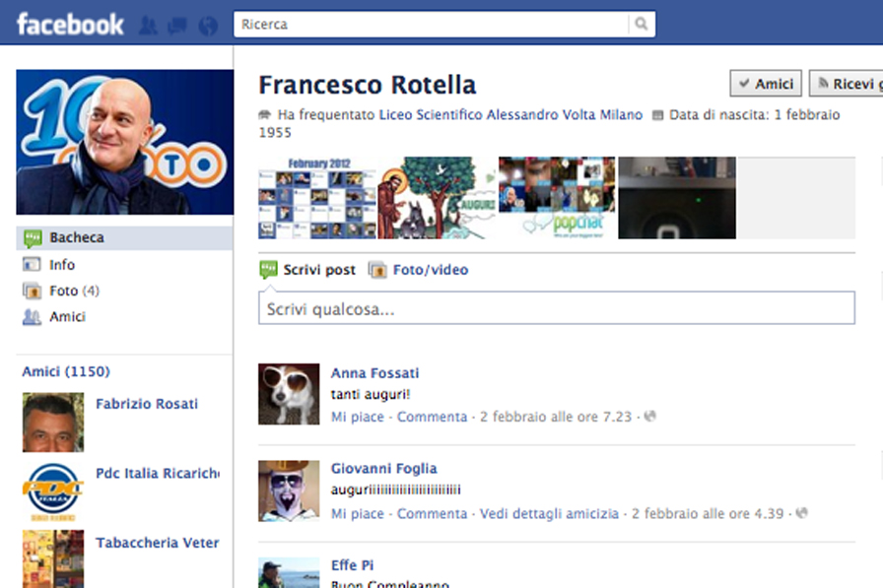
Task: Click Anna Fossati's dog avatar
Action: (289, 394)
